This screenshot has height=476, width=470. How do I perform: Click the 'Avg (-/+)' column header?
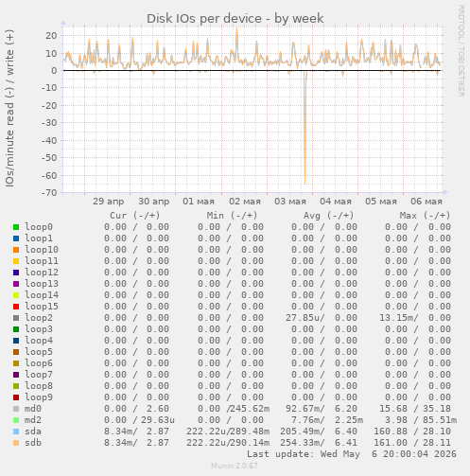coord(328,216)
